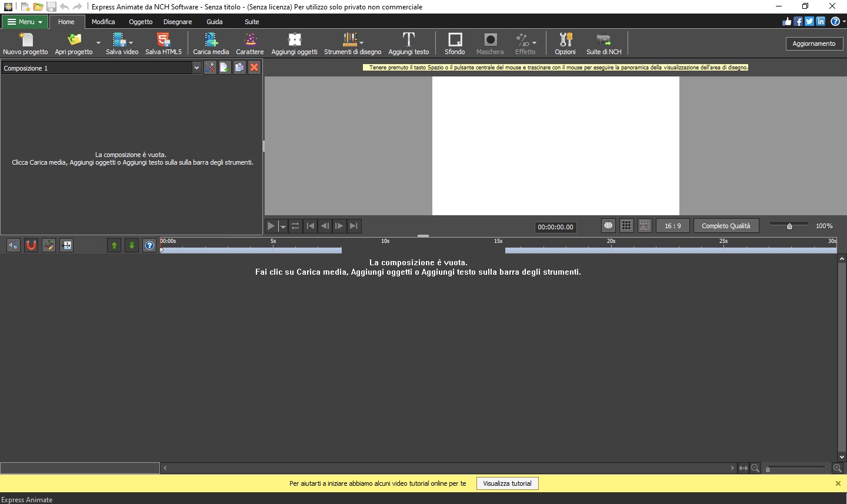Step to the next frame
Image resolution: width=847 pixels, height=504 pixels.
339,226
